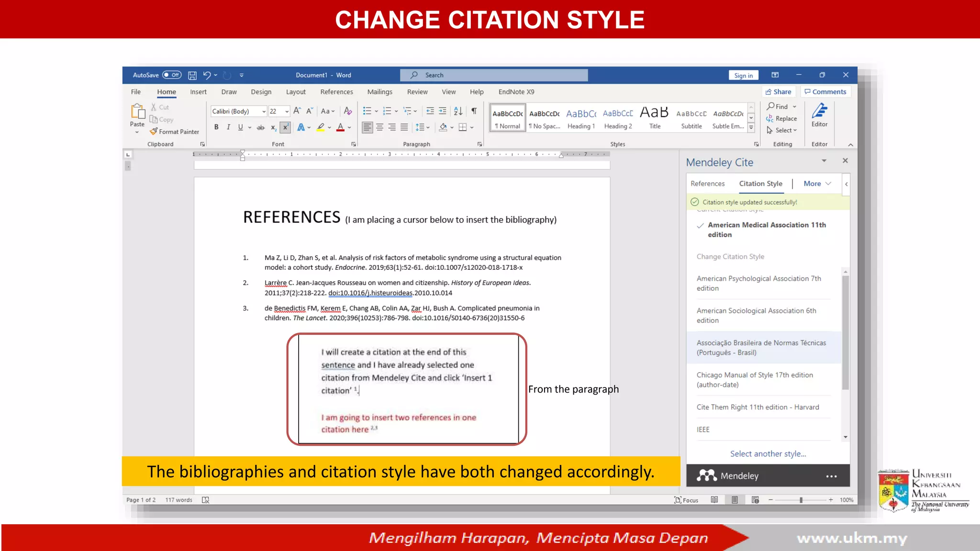This screenshot has width=980, height=551.
Task: Open the Mendeley Cite References tab
Action: point(707,184)
